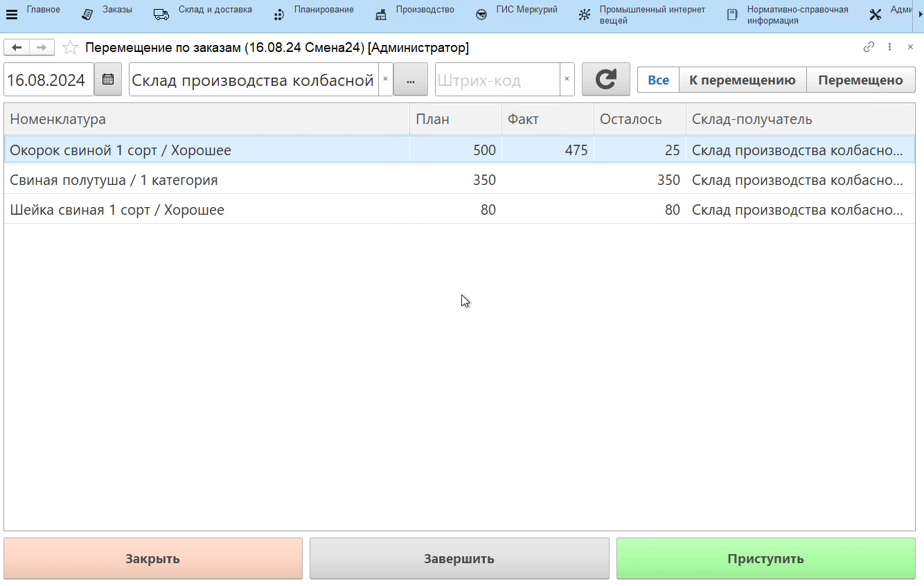Viewport: 924px width, 586px height.
Task: Click the forward navigation arrow
Action: [42, 47]
